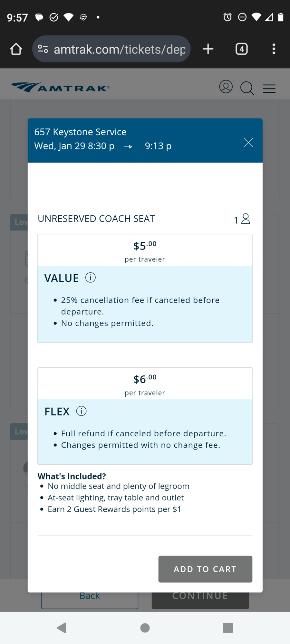Image resolution: width=290 pixels, height=644 pixels.
Task: Tap the Amtrak account profile icon
Action: [x=226, y=87]
